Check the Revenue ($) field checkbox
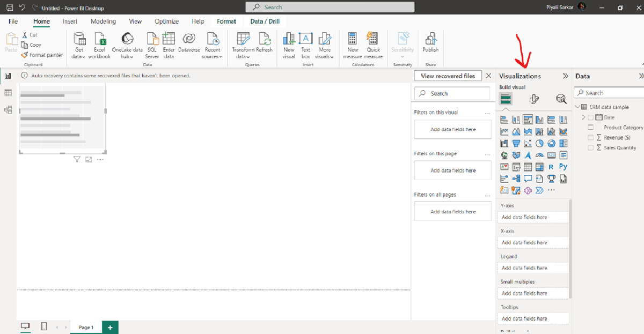 pos(591,138)
